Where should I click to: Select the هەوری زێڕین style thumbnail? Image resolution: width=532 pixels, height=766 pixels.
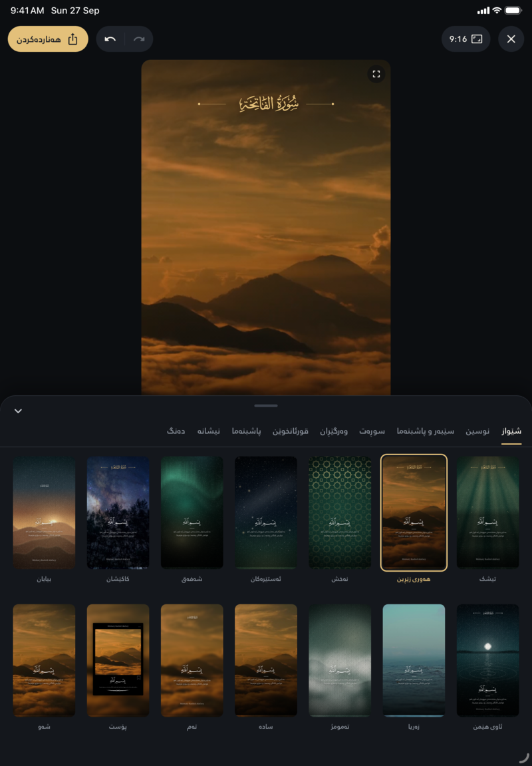[414, 512]
